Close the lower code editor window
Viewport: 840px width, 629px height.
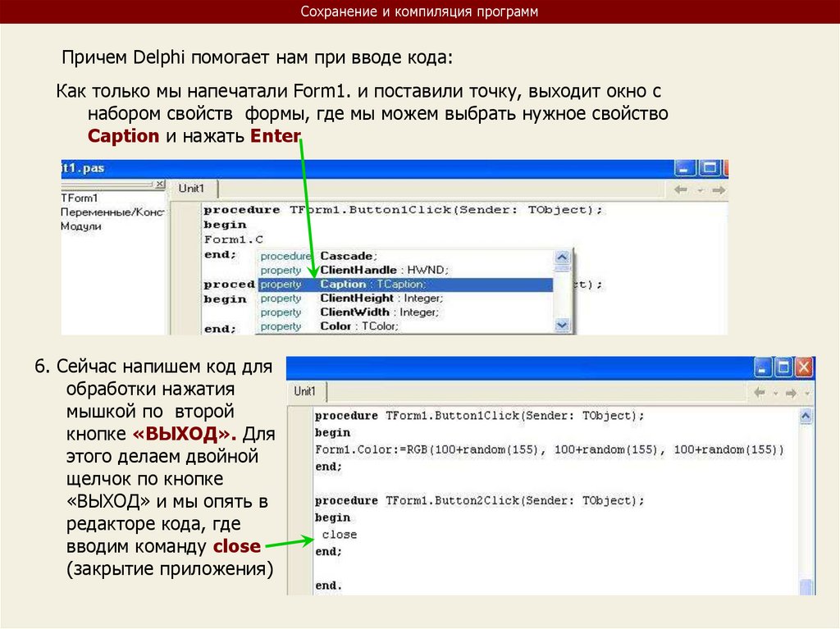pyautogui.click(x=804, y=367)
